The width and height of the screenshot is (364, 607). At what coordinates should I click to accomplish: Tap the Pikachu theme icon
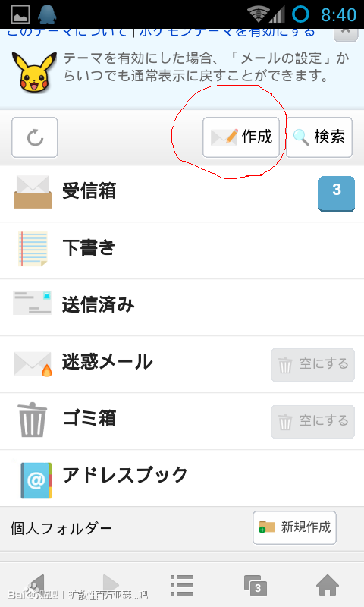(34, 72)
